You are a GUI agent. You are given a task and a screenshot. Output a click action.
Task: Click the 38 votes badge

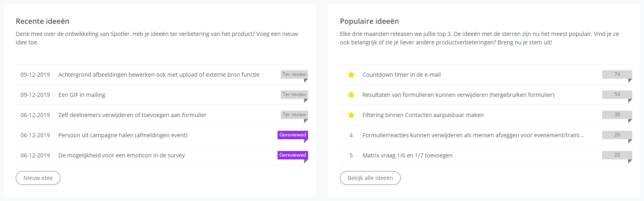[x=617, y=115]
